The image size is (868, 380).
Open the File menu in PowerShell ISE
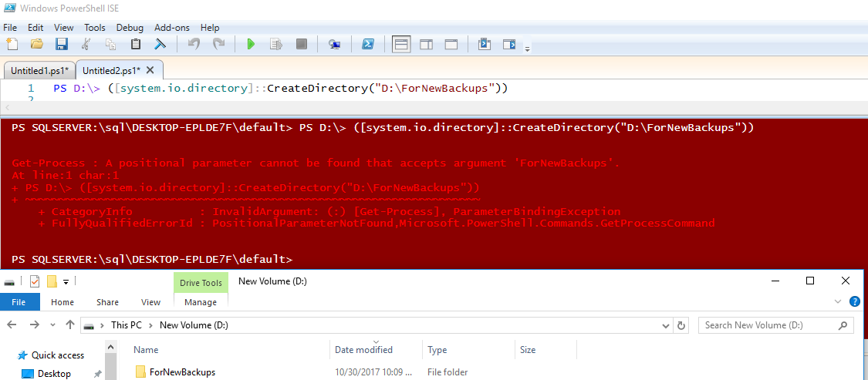pyautogui.click(x=10, y=28)
